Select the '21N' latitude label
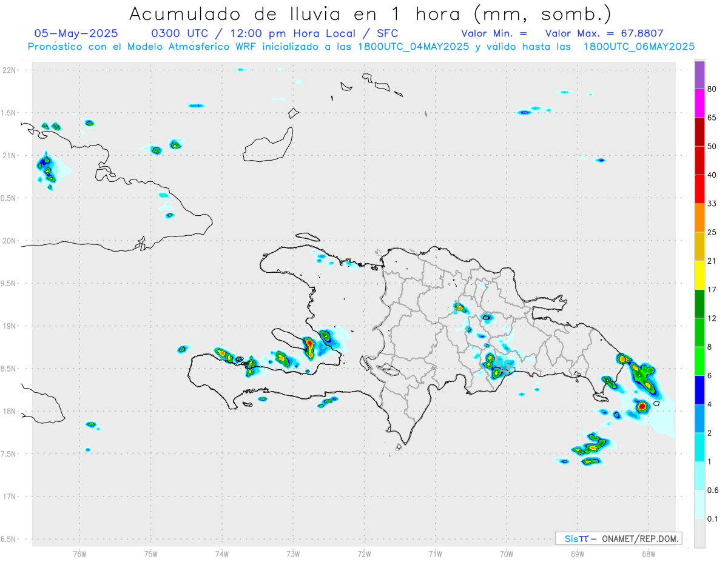 click(10, 155)
